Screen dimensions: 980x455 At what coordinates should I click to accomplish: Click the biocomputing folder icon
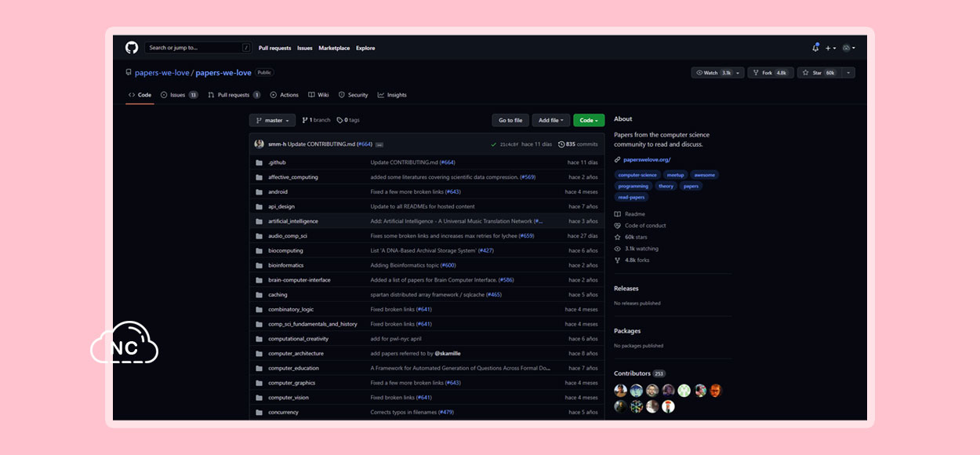coord(260,250)
